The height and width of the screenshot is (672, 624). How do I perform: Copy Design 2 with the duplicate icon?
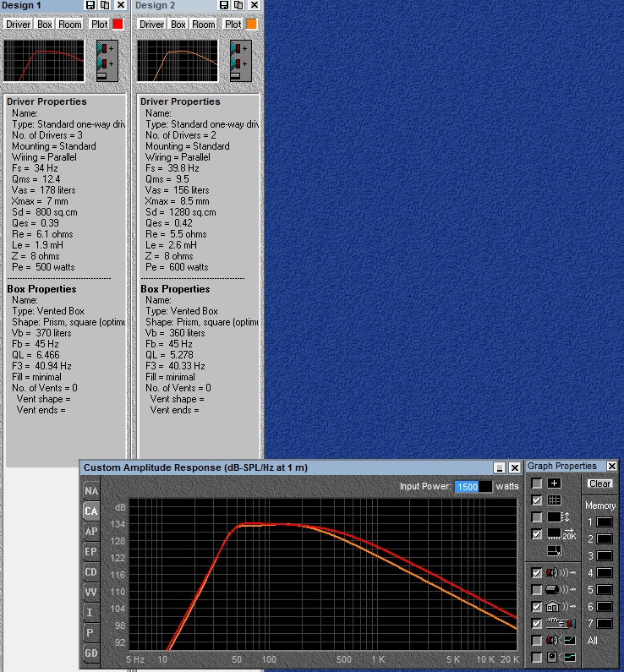(238, 5)
